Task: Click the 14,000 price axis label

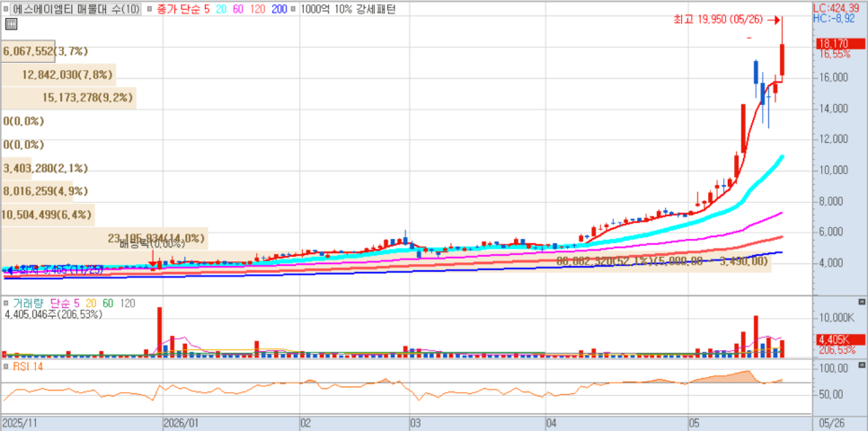Action: pyautogui.click(x=834, y=109)
